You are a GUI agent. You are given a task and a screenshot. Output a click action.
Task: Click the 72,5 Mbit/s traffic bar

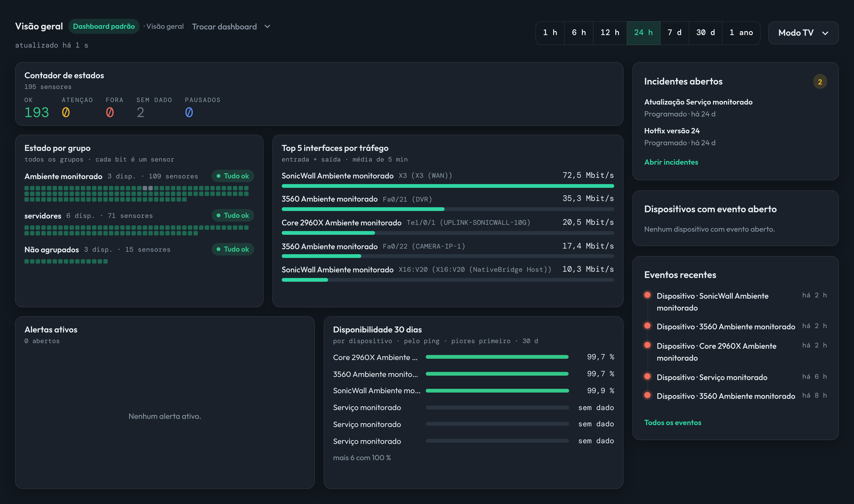(448, 186)
